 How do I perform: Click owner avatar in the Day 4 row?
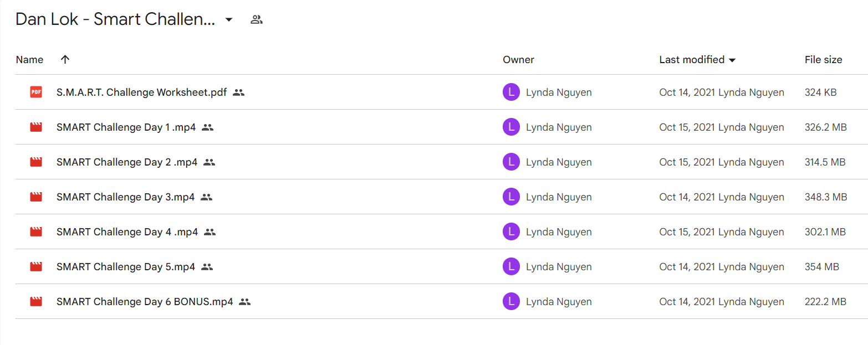511,232
